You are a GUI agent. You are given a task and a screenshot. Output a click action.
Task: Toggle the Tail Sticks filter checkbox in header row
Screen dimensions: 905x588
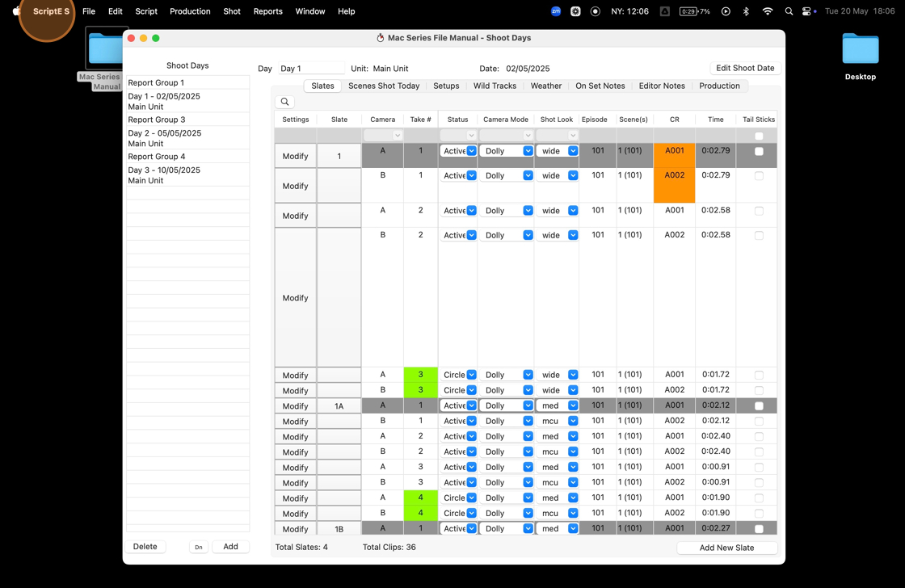(759, 136)
